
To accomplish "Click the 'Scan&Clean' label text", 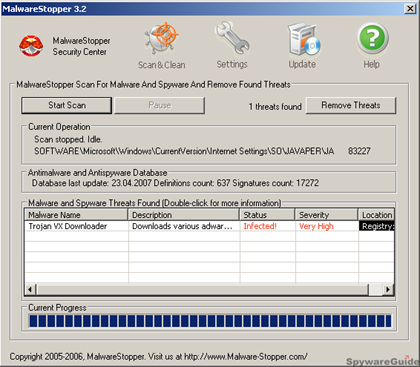I will point(162,65).
